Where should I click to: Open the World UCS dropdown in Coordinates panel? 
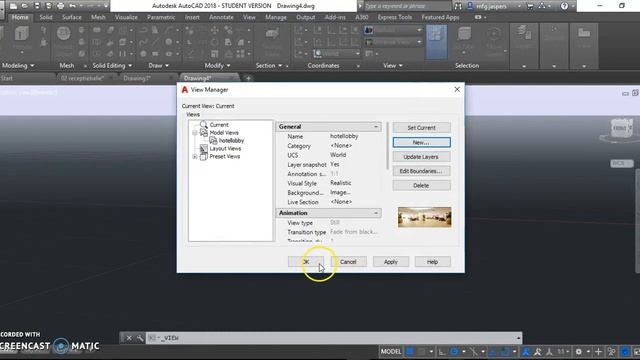(337, 53)
